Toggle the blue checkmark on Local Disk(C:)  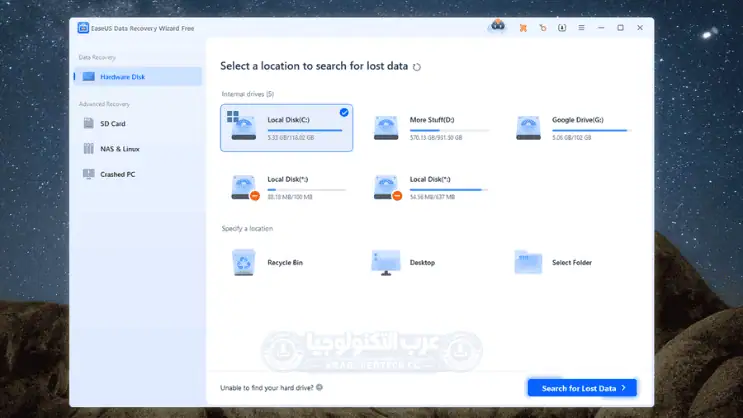tap(344, 112)
